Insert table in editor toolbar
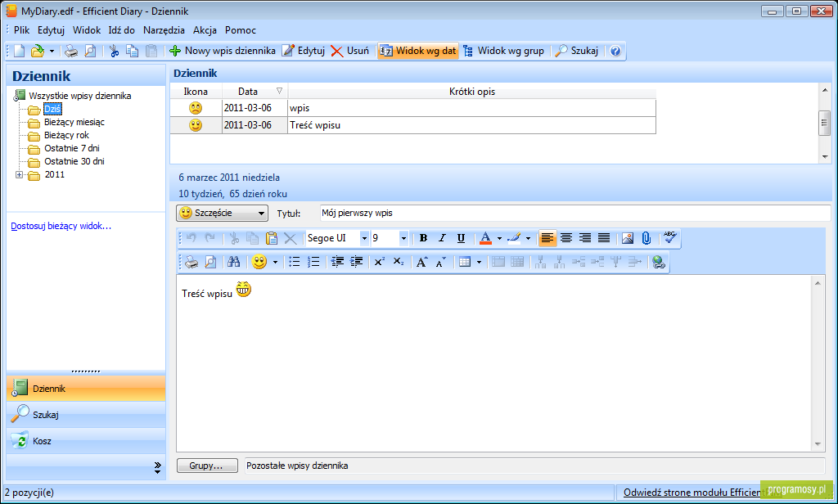The height and width of the screenshot is (504, 838). pos(465,262)
